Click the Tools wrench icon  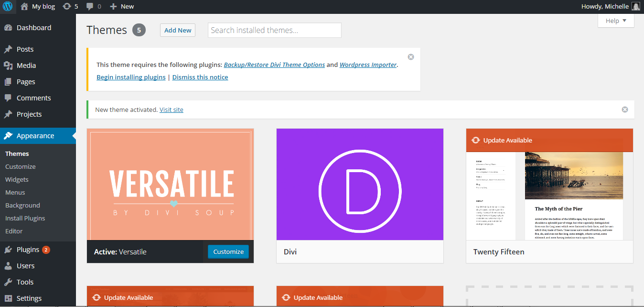tap(8, 282)
